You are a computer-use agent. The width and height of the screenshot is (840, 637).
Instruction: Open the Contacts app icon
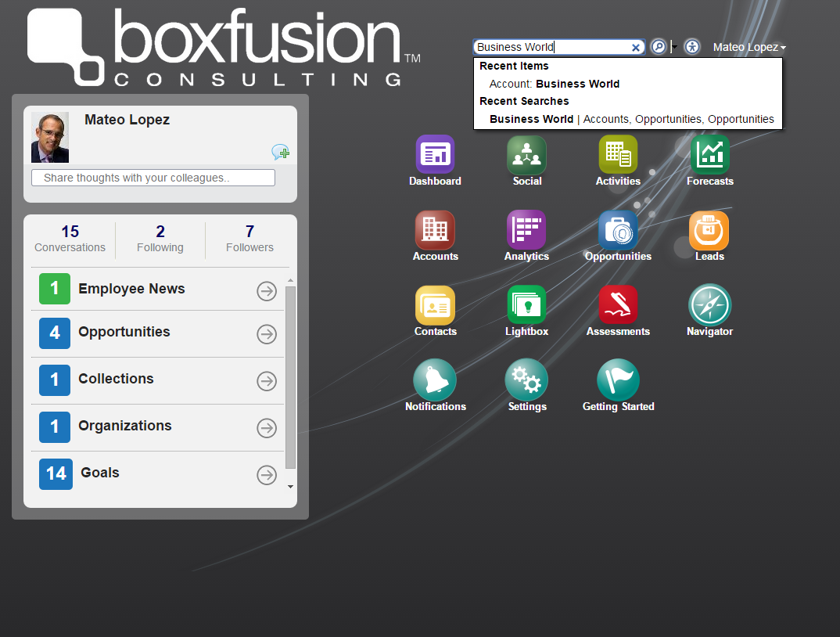(x=435, y=305)
